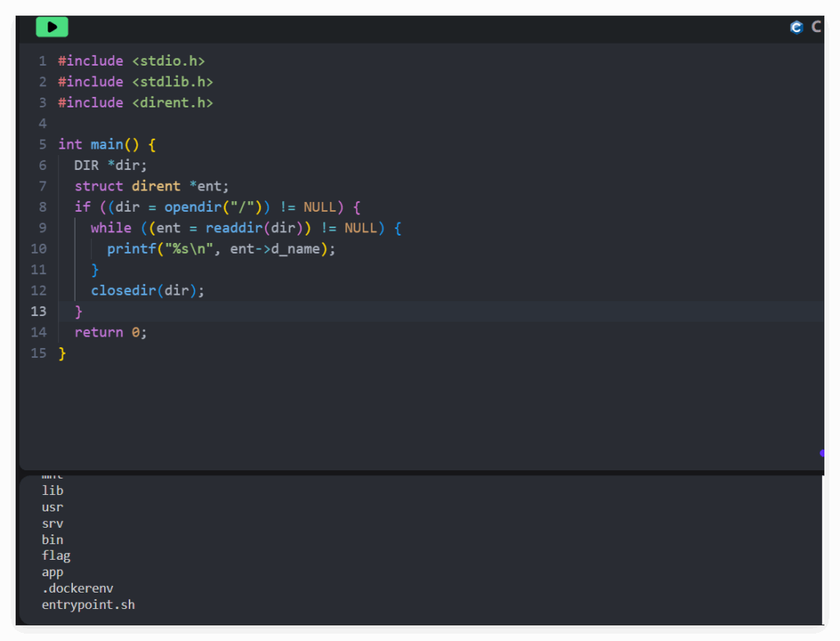
Task: Click the opendir function call
Action: [193, 207]
